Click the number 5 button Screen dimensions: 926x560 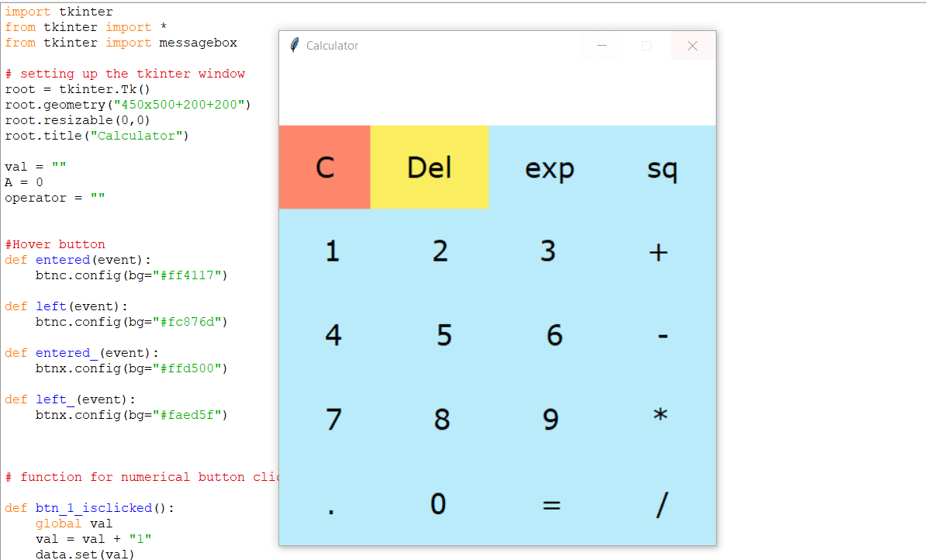441,335
